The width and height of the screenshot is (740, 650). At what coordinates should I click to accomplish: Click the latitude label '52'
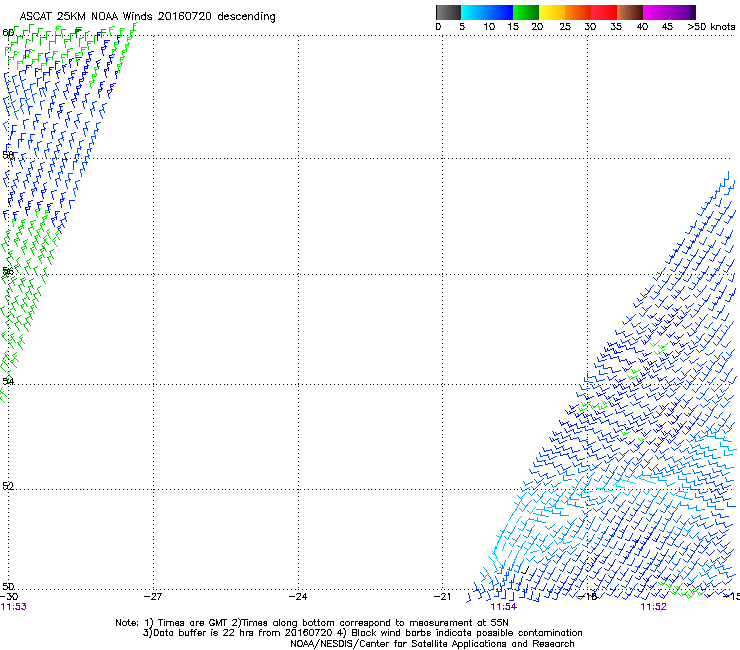click(8, 486)
